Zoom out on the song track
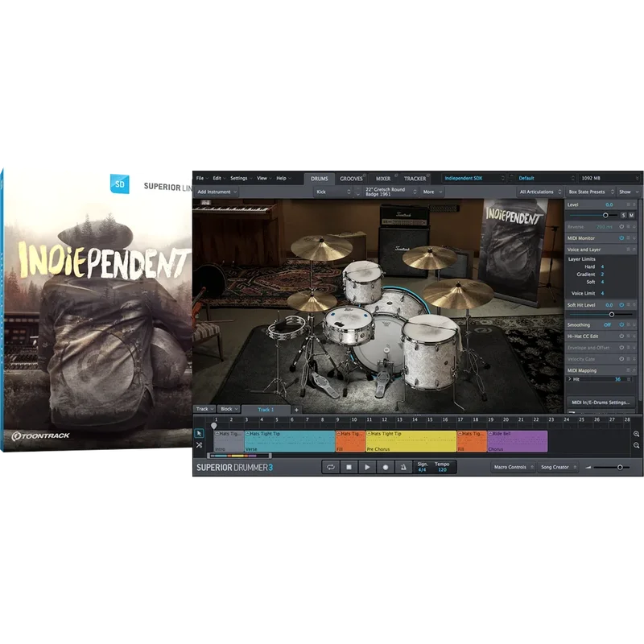This screenshot has width=644, height=644. (x=636, y=445)
